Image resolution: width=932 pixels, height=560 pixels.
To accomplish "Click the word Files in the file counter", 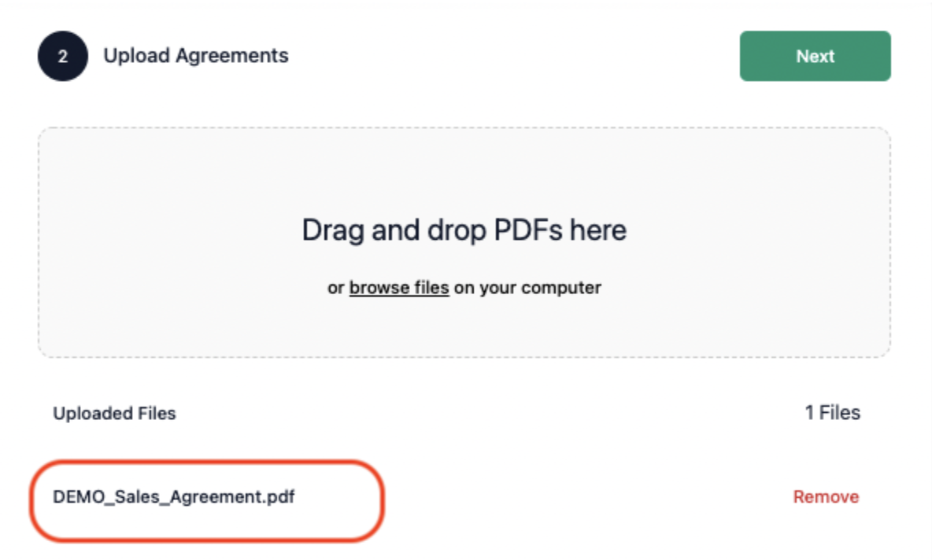I will point(840,412).
